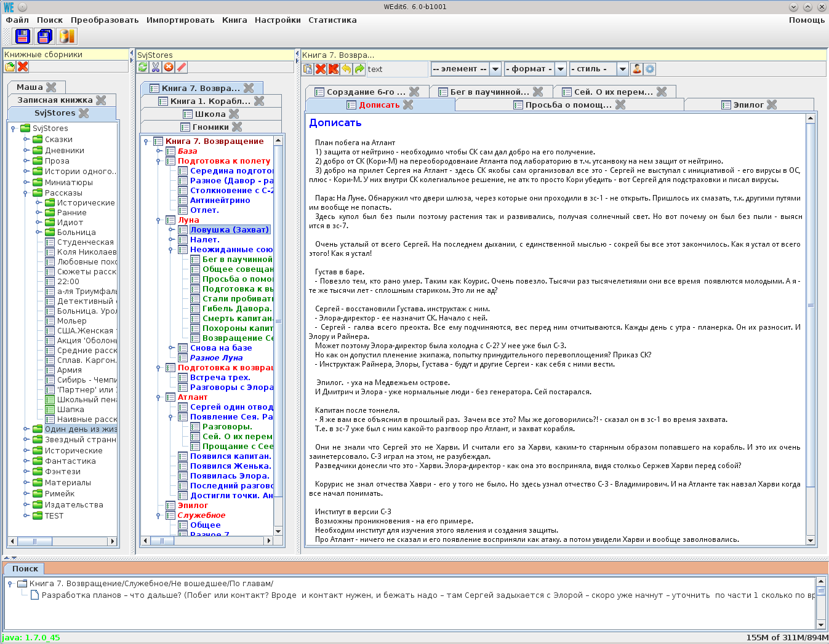
Task: Close the Гномики tab
Action: click(237, 127)
